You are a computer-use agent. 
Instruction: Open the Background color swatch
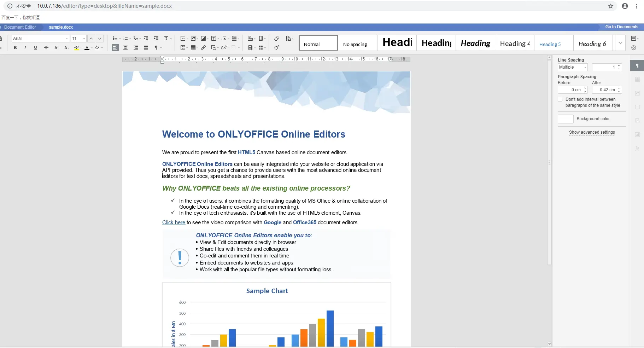tap(566, 119)
